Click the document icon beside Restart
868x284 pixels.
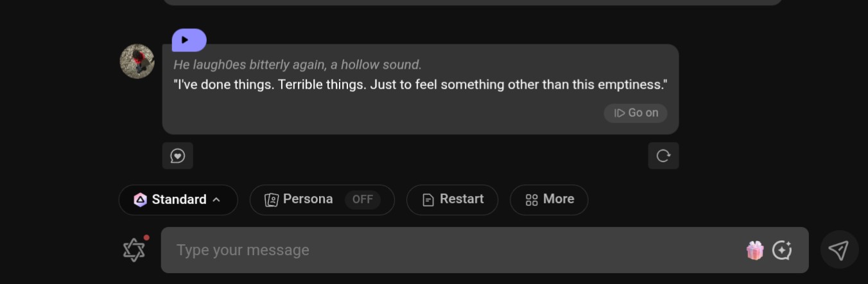click(x=428, y=200)
